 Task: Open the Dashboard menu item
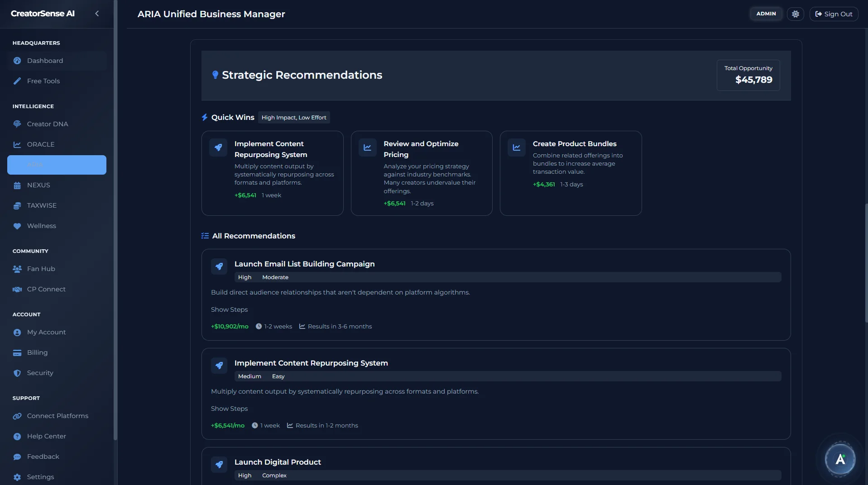(x=45, y=61)
